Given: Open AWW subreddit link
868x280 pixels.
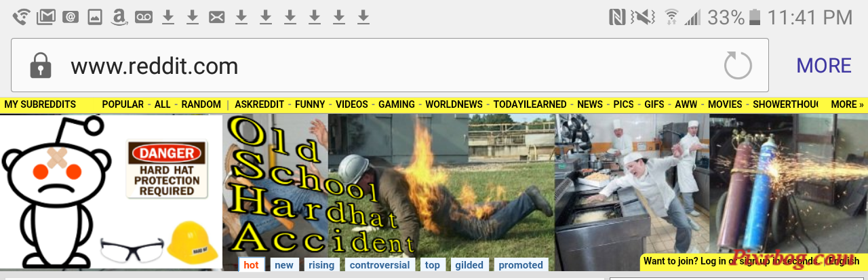Looking at the screenshot, I should point(686,104).
